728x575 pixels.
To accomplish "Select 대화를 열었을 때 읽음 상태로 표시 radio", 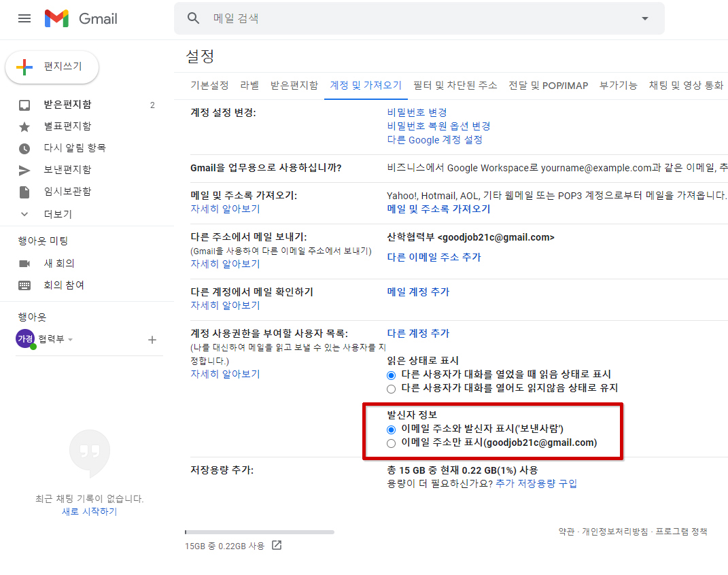I will 392,375.
